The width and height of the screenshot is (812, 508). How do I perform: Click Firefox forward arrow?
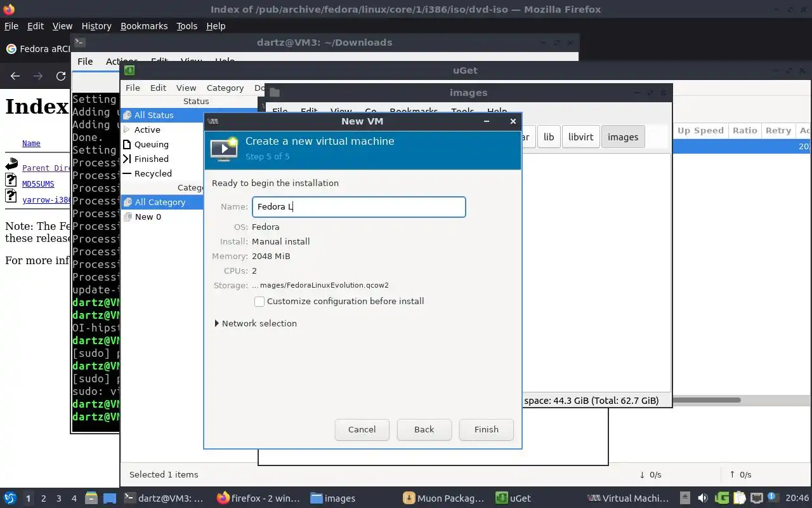tap(38, 76)
